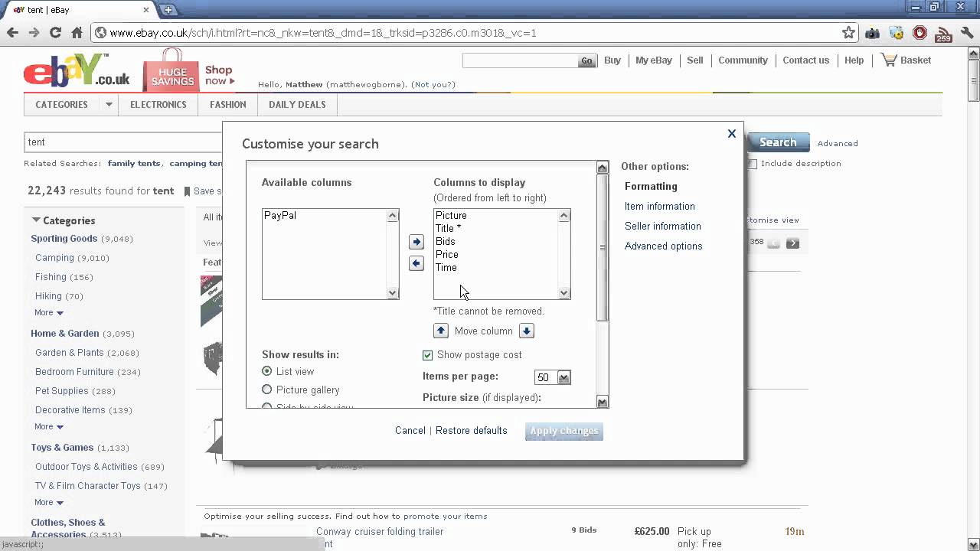The height and width of the screenshot is (551, 980).
Task: Collapse the Categories sidebar section
Action: (x=36, y=220)
